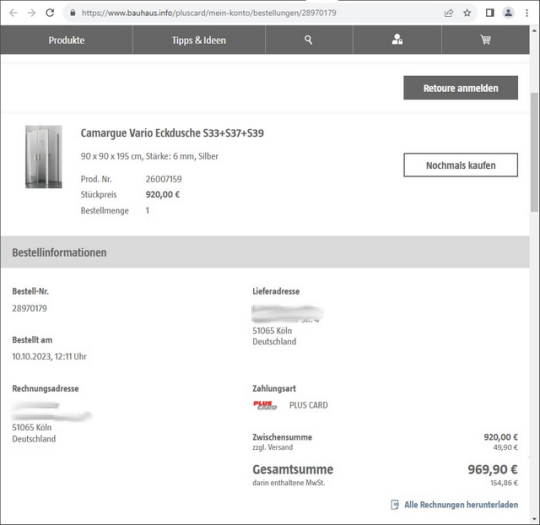Open the account user icon in navigation
This screenshot has height=525, width=540.
397,39
